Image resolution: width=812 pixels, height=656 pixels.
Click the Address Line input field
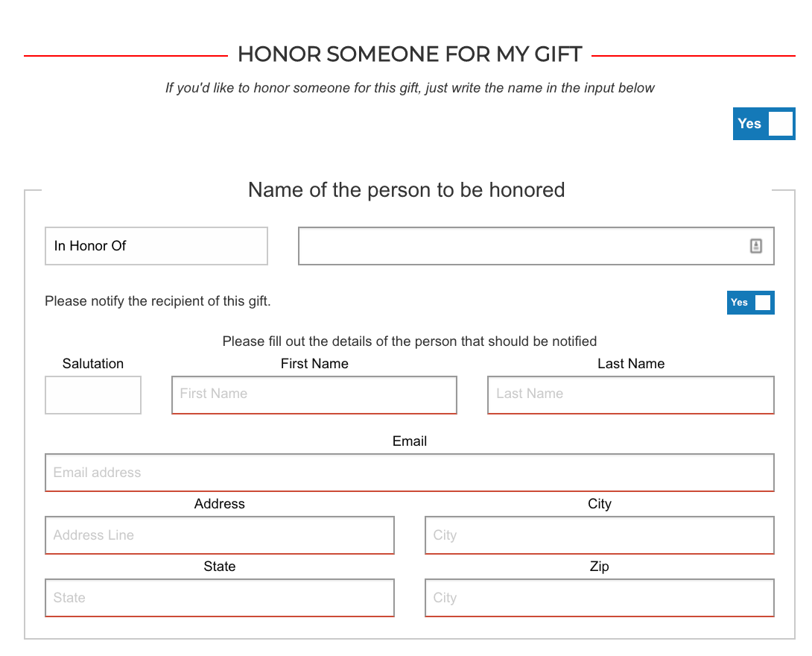coord(219,535)
